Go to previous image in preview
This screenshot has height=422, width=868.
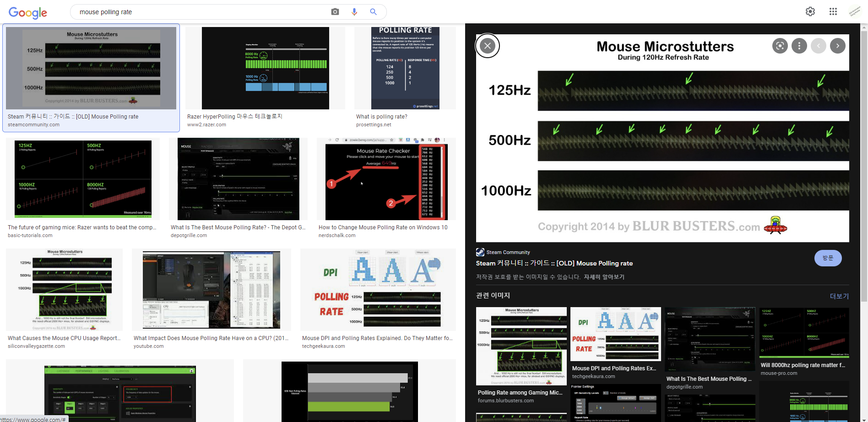click(x=819, y=46)
